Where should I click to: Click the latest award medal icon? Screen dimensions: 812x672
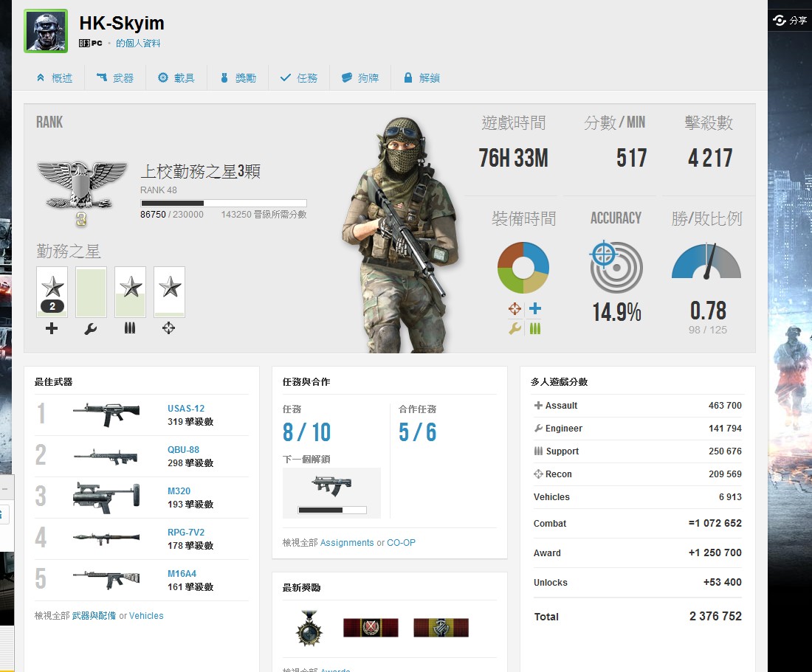(x=309, y=628)
